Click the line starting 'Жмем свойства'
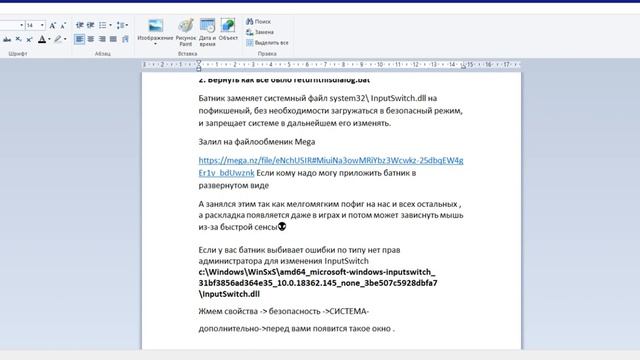The height and width of the screenshot is (360, 640). [x=284, y=311]
